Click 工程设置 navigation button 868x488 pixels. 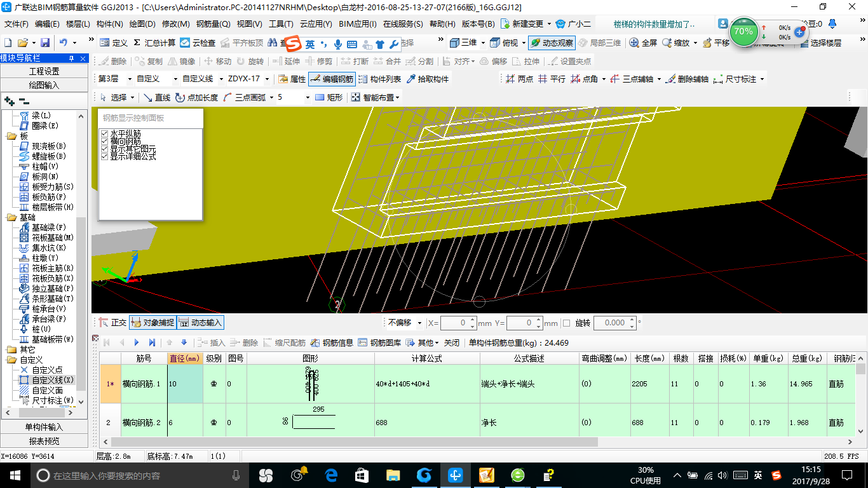click(x=44, y=71)
